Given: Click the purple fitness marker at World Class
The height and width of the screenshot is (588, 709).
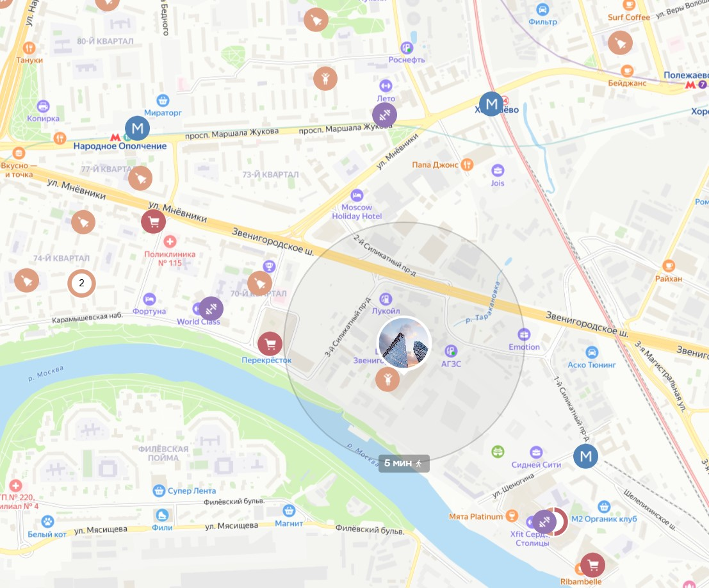Looking at the screenshot, I should click(211, 309).
